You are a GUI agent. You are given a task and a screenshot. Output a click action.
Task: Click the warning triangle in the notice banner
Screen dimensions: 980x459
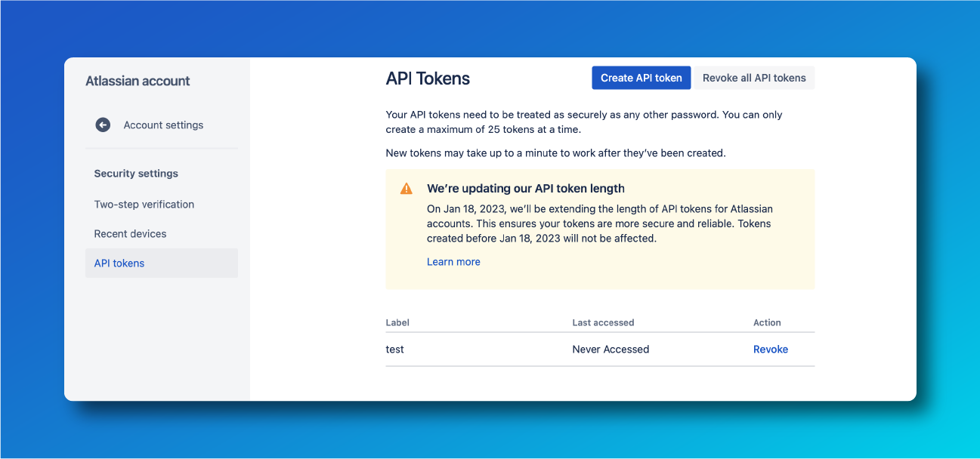tap(406, 188)
